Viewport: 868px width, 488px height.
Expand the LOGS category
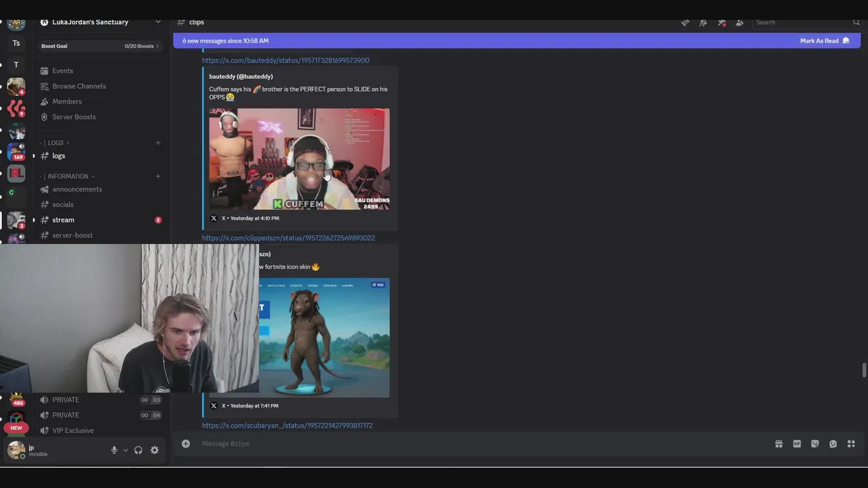56,143
